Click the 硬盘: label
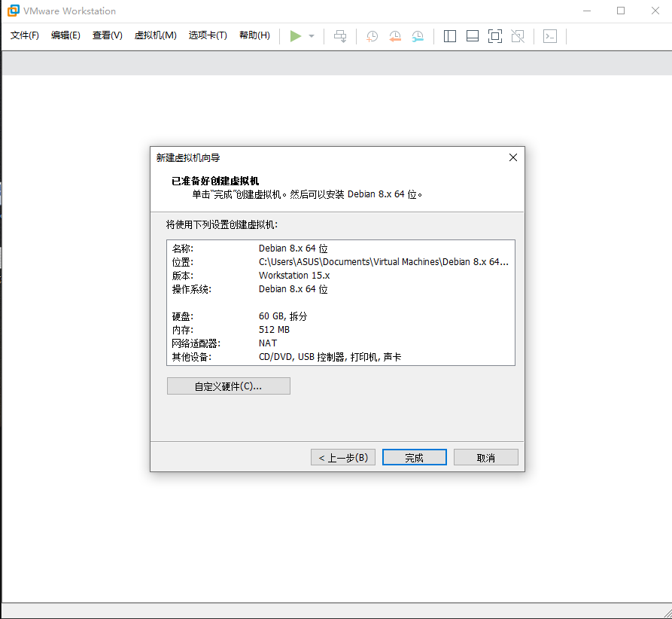The image size is (672, 619). (x=183, y=316)
